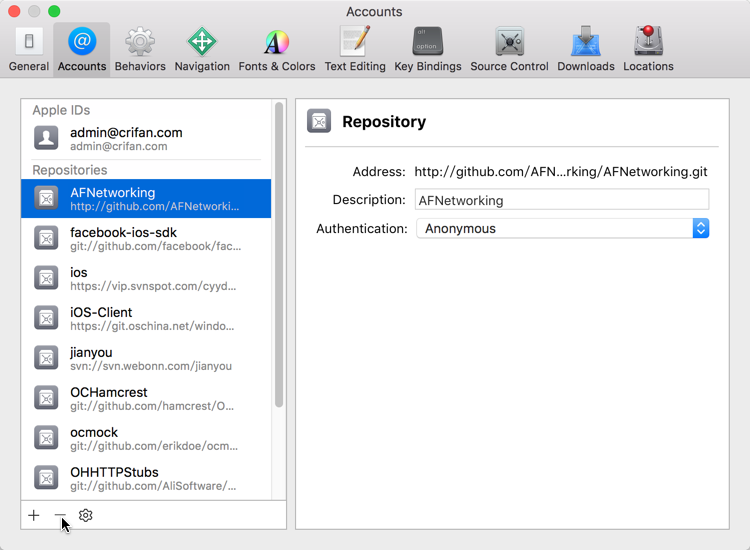Select the ios repository name
Screen dimensions: 750x550
(x=78, y=273)
